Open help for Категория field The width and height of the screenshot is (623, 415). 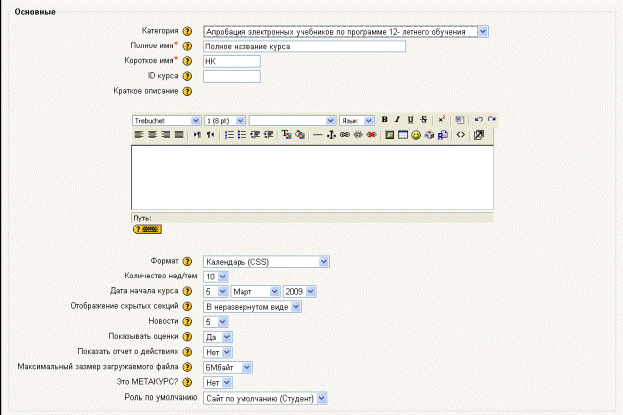(187, 32)
